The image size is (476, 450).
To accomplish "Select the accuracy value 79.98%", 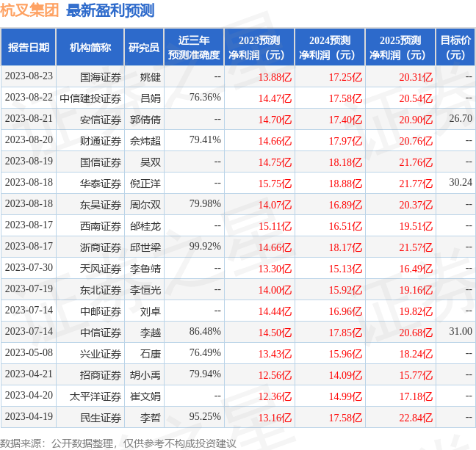I will [x=205, y=203].
